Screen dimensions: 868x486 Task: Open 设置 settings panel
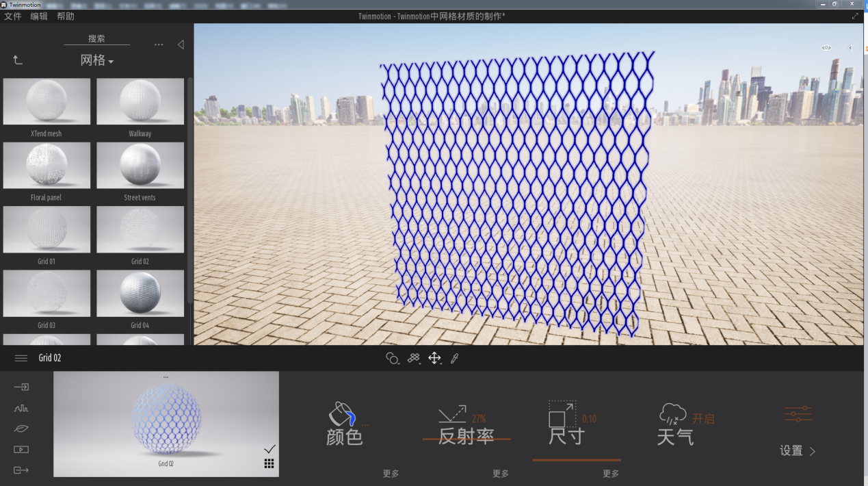[x=798, y=451]
